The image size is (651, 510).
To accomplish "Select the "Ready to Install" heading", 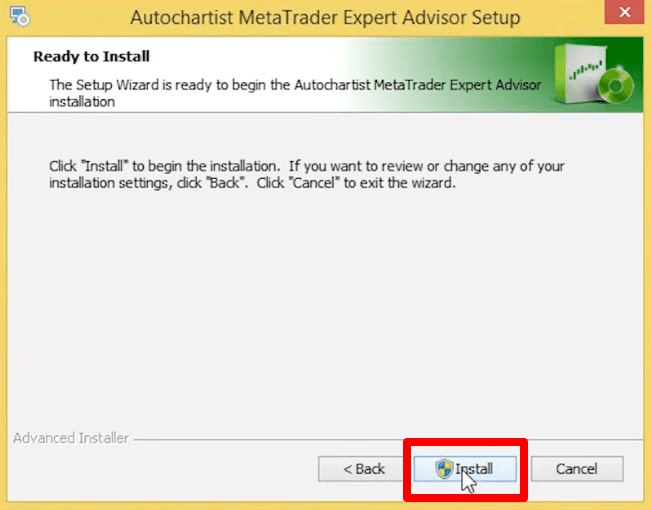I will (91, 56).
